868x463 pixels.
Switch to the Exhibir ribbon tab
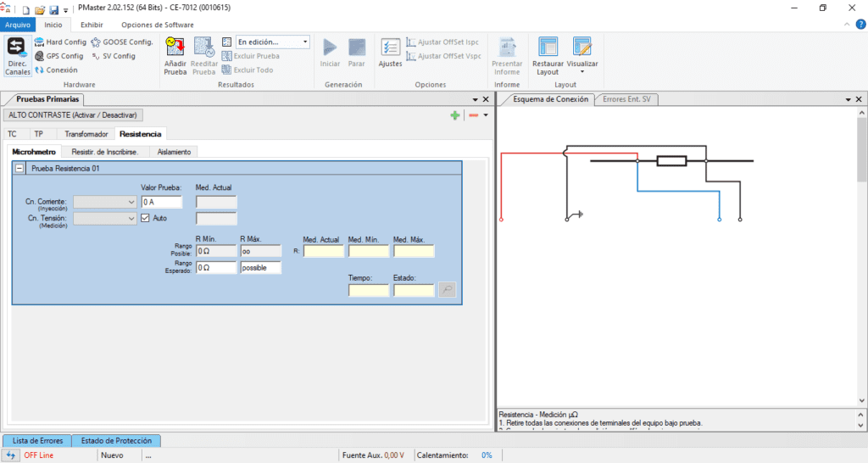click(92, 25)
